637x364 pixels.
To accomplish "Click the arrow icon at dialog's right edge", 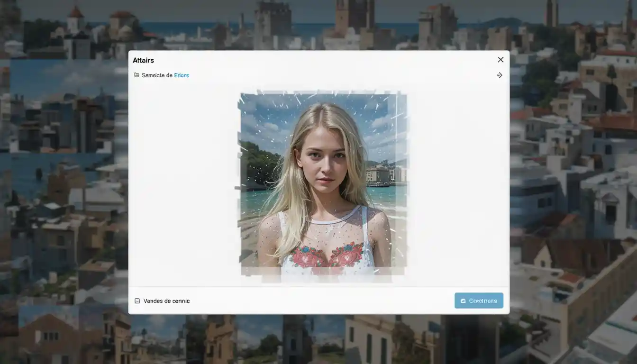I will coord(499,75).
